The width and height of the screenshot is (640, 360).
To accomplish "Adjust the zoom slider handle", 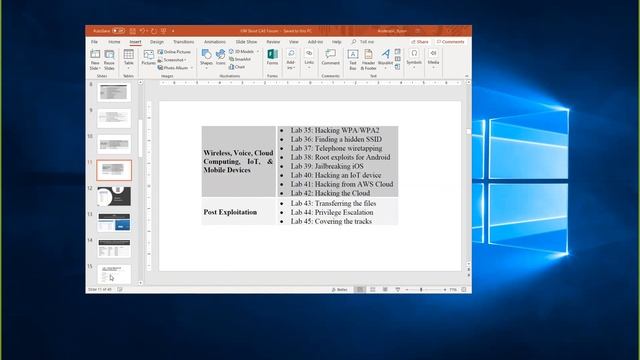I will [x=421, y=289].
